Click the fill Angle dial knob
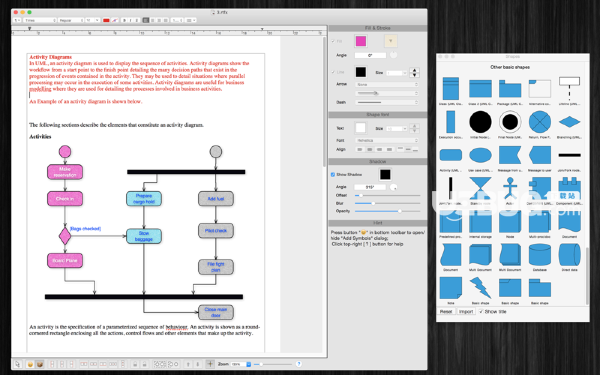600x375 pixels. pos(393,55)
